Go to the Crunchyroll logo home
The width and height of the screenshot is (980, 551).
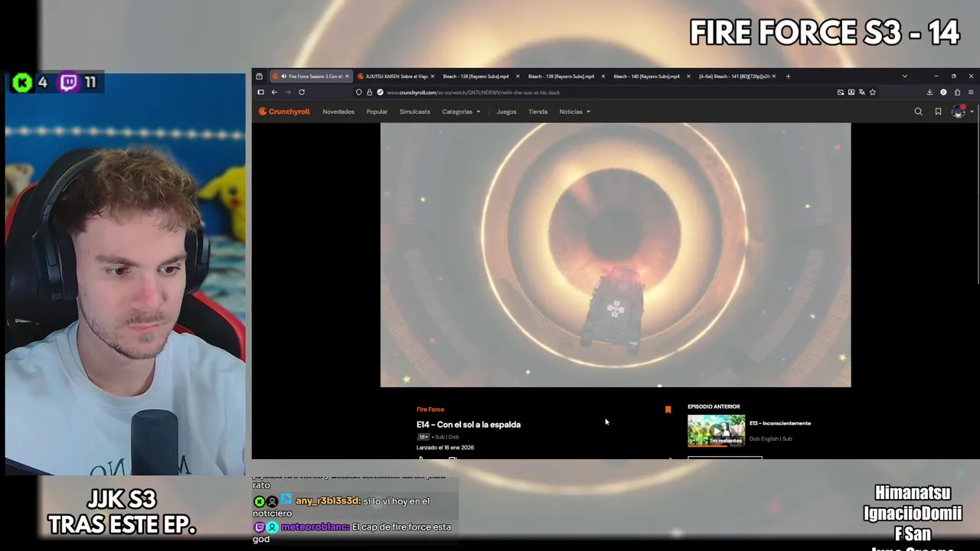[x=284, y=112]
